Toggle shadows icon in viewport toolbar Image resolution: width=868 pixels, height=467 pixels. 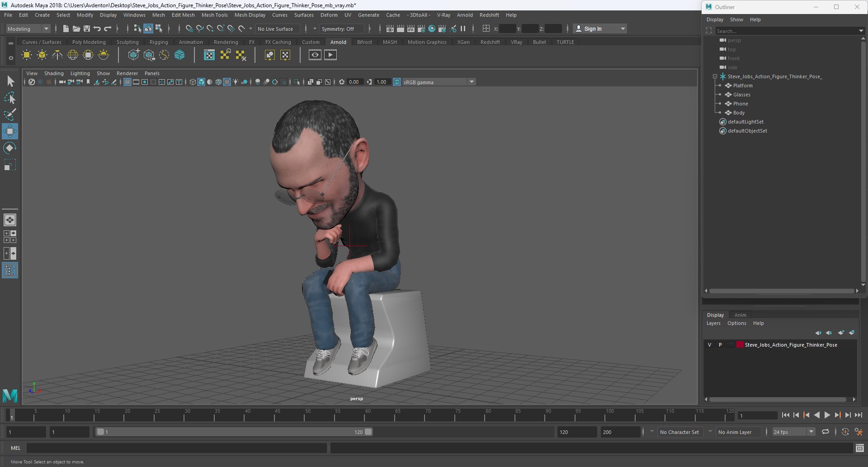[x=245, y=82]
